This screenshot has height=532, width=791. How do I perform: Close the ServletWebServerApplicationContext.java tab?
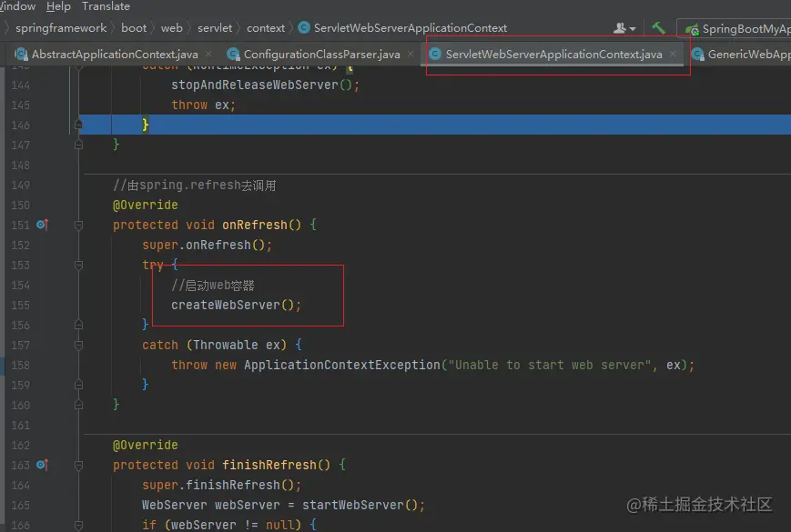tap(673, 54)
